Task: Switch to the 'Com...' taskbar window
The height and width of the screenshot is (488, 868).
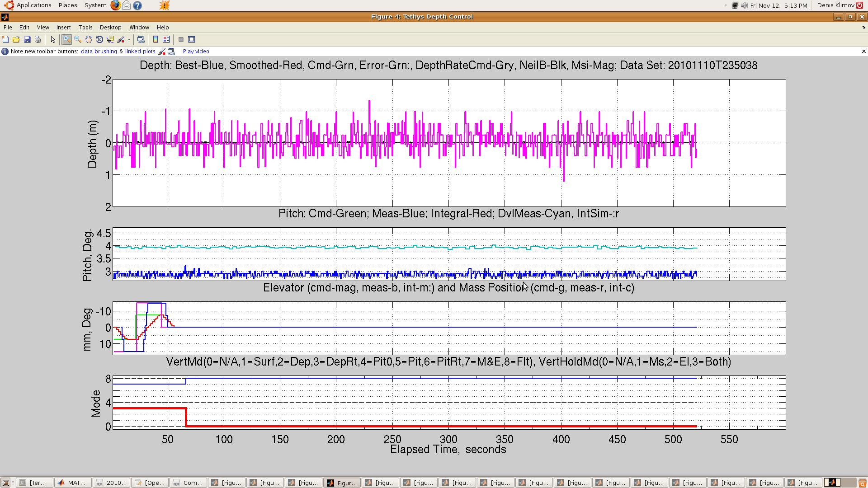Action: click(189, 483)
